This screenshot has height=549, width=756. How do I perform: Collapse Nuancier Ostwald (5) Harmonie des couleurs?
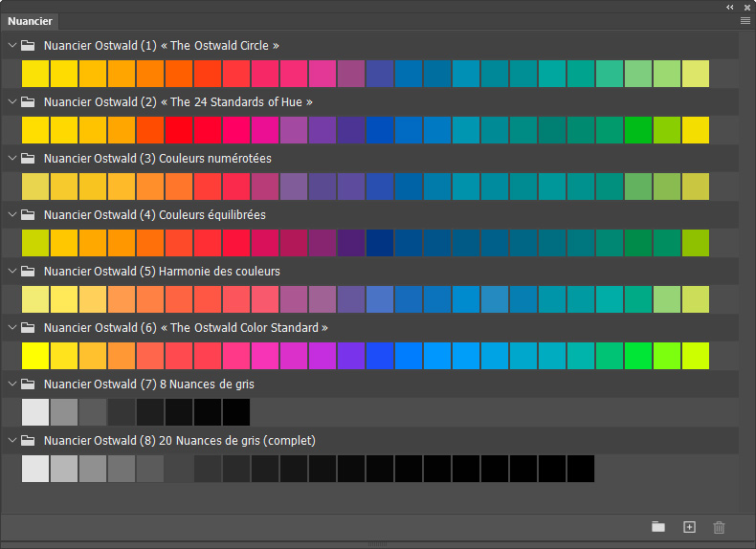click(x=12, y=271)
